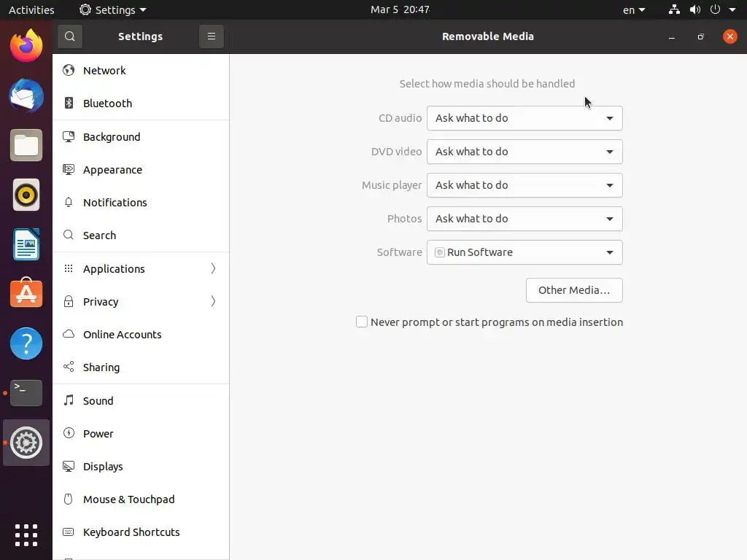Open the en keyboard language indicator
Viewport: 747px width, 560px height.
(633, 10)
